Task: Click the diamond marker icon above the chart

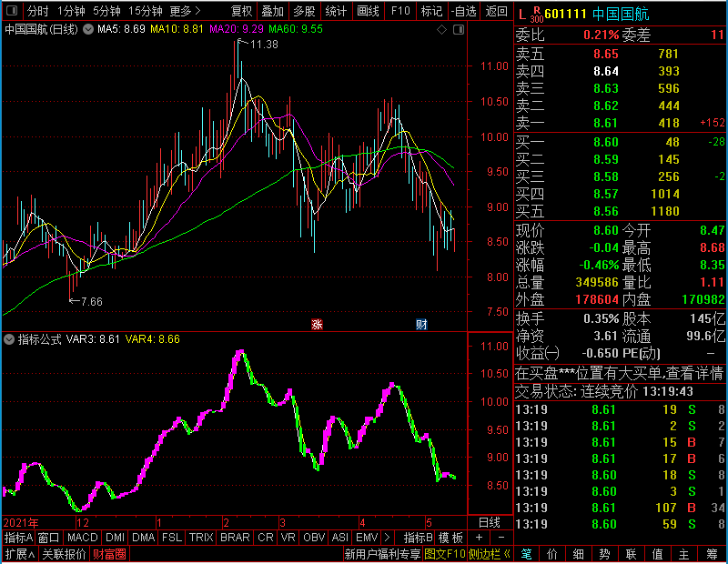Action: coord(442,30)
